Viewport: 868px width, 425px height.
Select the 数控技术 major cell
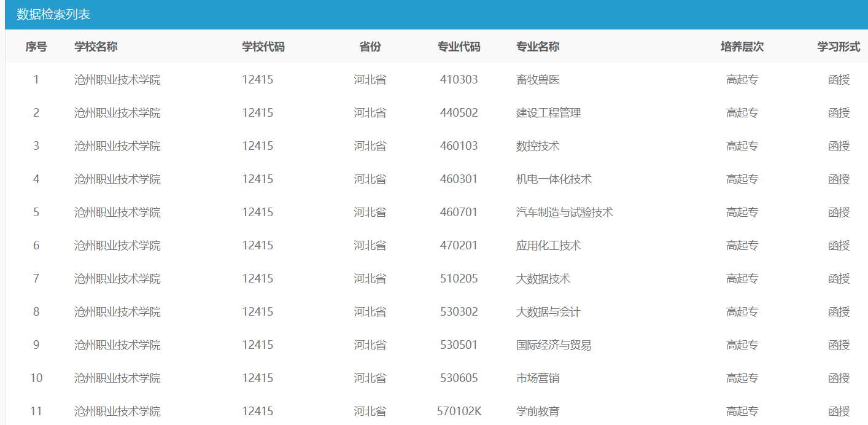click(x=538, y=146)
